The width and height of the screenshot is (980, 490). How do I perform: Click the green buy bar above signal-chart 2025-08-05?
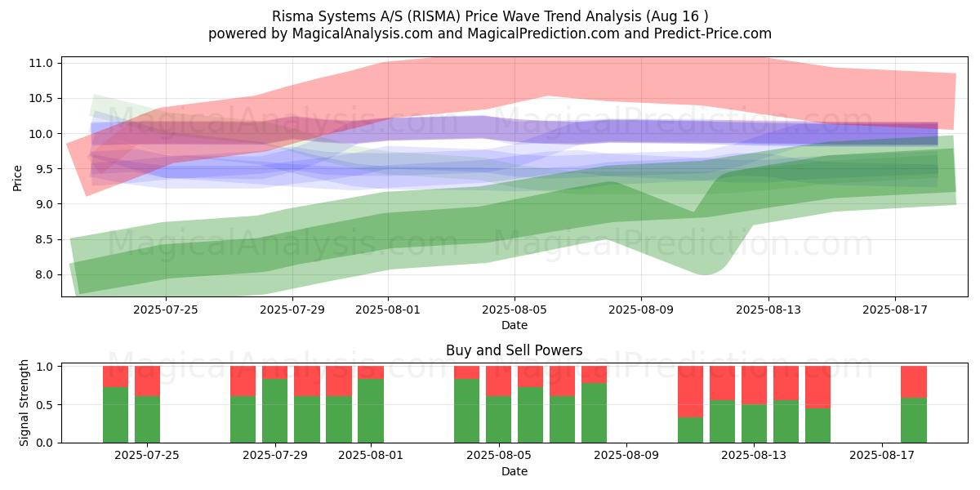click(x=498, y=419)
